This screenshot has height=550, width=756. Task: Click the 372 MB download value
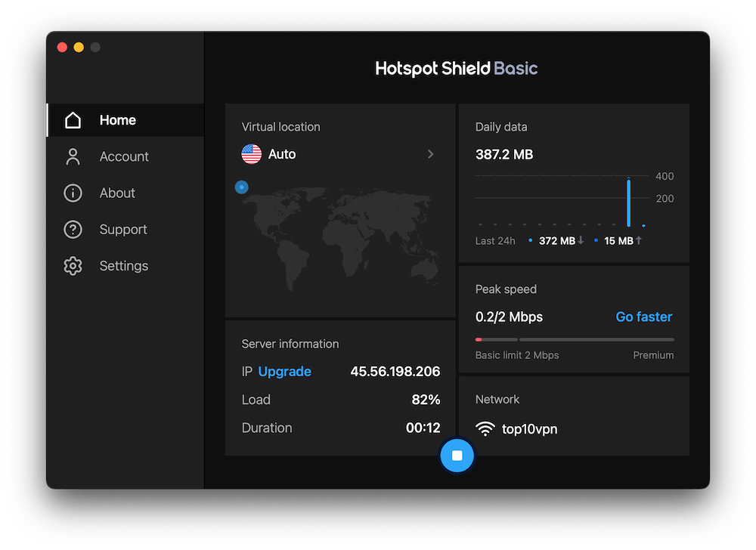pos(557,241)
